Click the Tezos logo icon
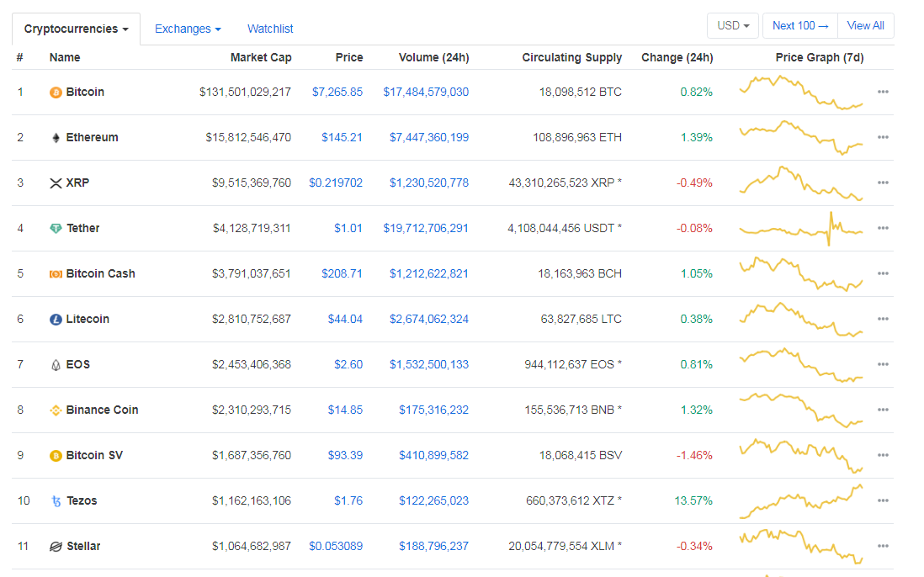 pyautogui.click(x=56, y=501)
